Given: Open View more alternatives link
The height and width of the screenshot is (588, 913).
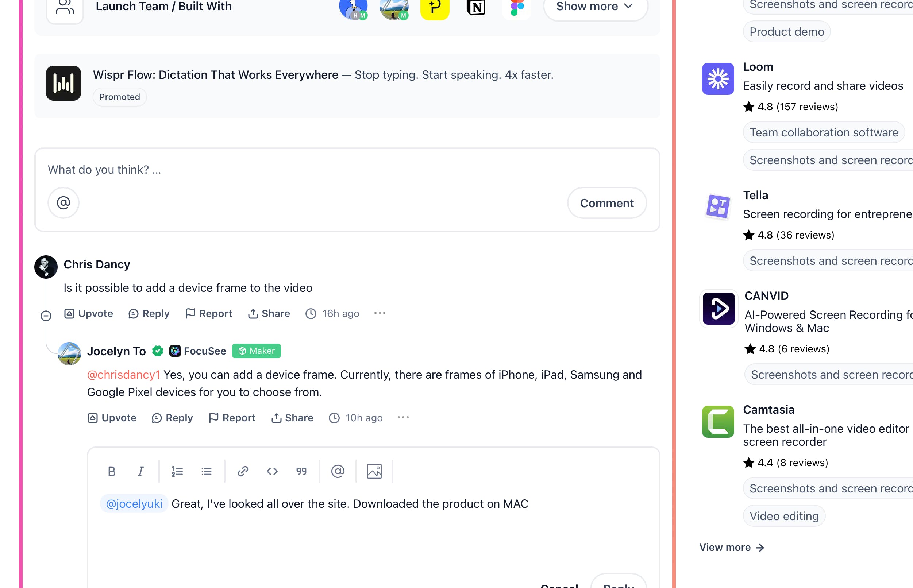Looking at the screenshot, I should (x=732, y=548).
